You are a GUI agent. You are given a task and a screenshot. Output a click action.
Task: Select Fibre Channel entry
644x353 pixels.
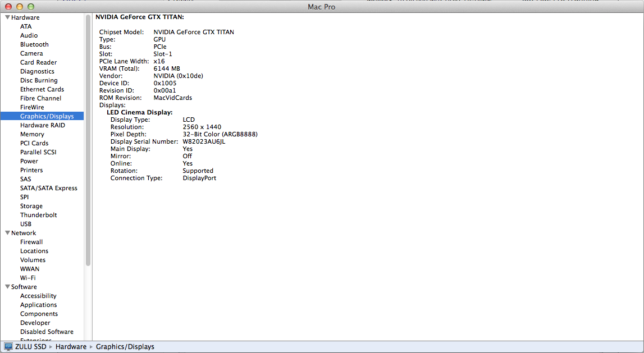(40, 98)
